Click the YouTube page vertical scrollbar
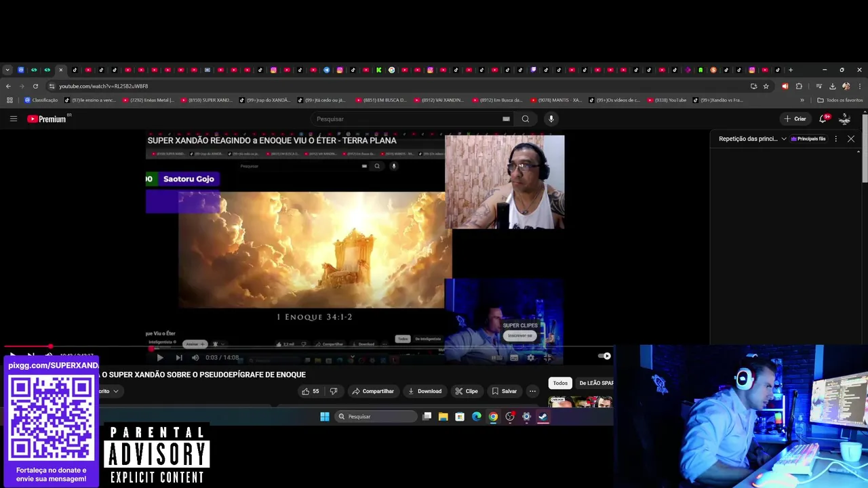The image size is (868, 488). point(865,148)
